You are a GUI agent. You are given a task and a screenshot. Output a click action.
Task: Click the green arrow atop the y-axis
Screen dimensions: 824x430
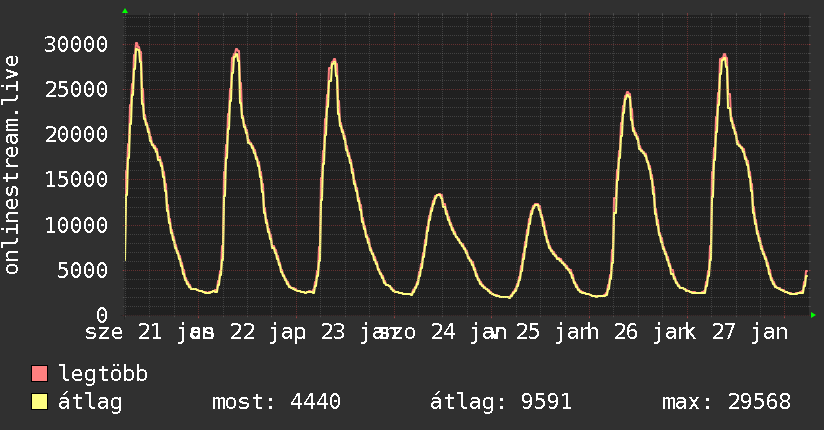point(125,11)
